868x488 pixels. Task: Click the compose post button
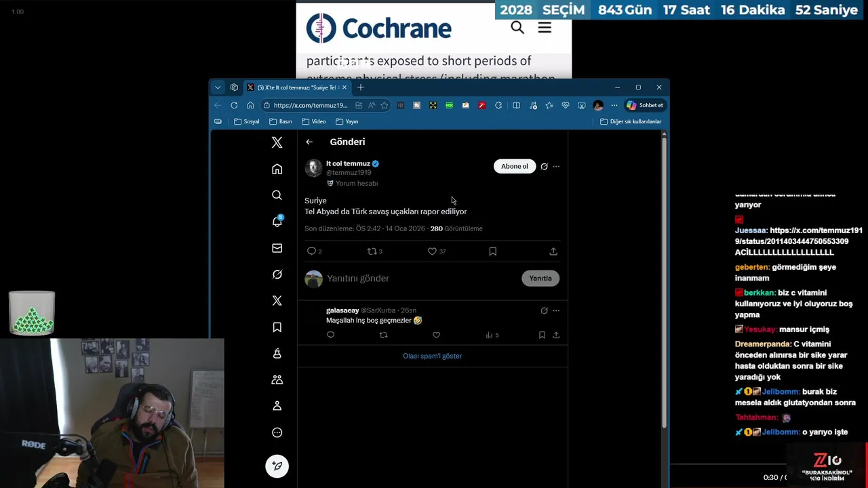tap(277, 466)
